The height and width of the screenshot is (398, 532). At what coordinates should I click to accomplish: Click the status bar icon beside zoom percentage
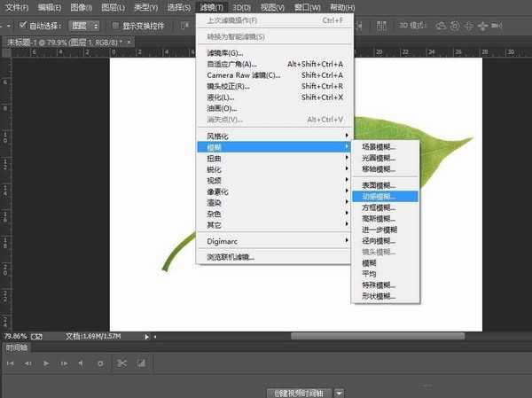tap(37, 337)
